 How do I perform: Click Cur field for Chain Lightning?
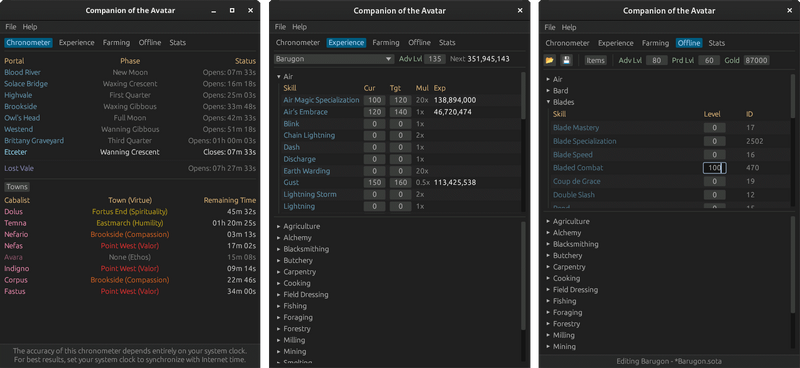(374, 135)
